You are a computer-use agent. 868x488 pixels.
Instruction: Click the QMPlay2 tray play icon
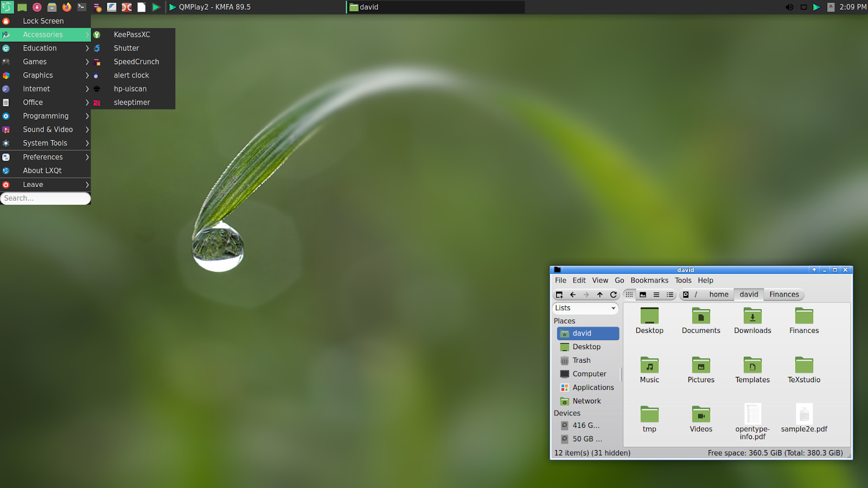[816, 7]
